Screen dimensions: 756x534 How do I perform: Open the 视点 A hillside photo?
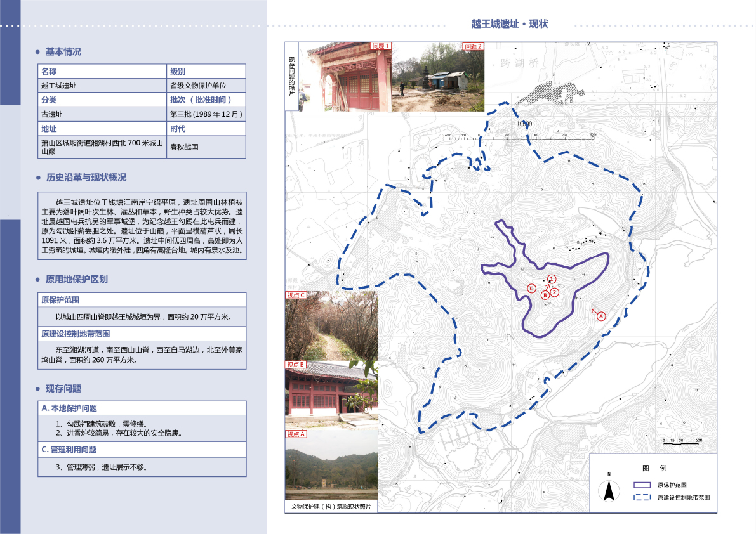331,466
